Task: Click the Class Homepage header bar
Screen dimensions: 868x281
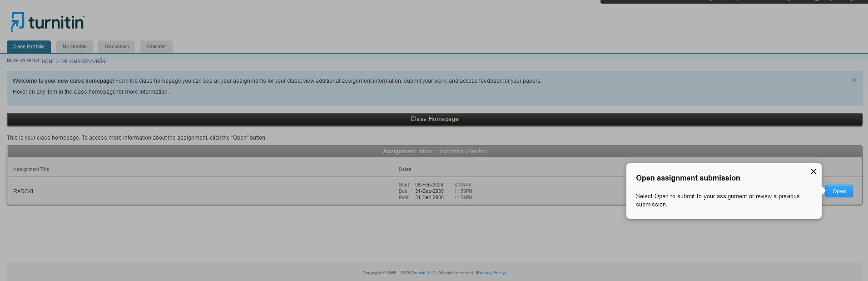Action: (x=434, y=119)
